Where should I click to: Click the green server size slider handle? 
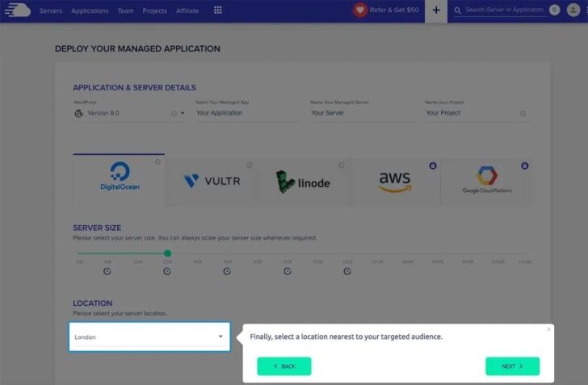pos(168,253)
